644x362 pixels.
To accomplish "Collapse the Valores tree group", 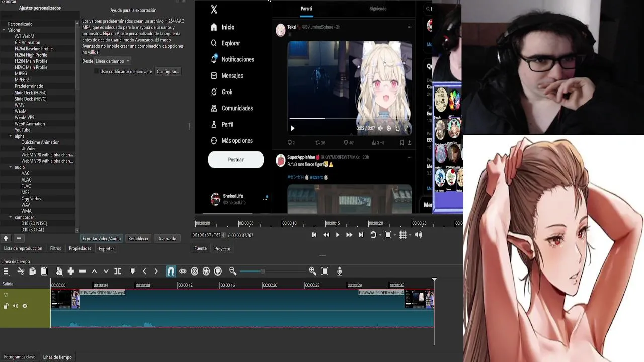I will click(4, 30).
